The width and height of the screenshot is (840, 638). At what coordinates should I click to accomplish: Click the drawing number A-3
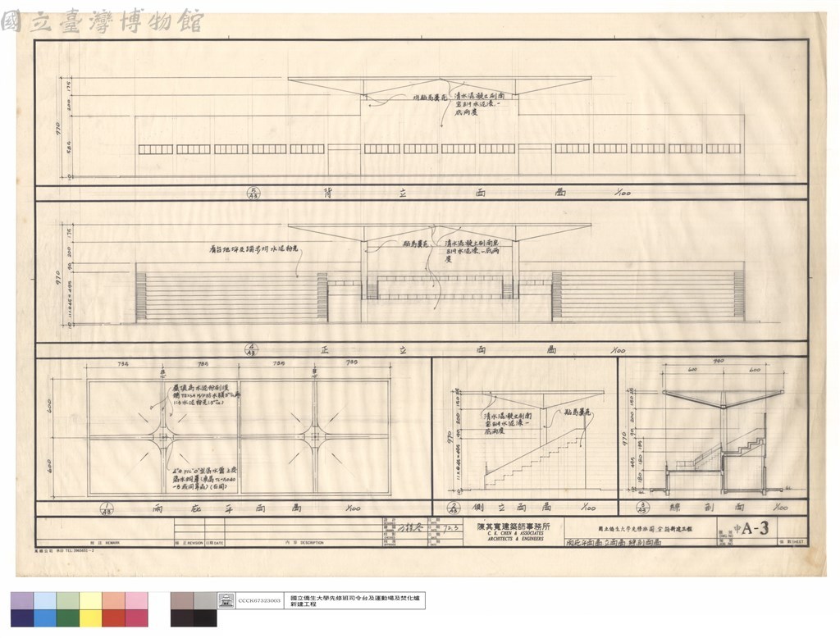tap(756, 529)
